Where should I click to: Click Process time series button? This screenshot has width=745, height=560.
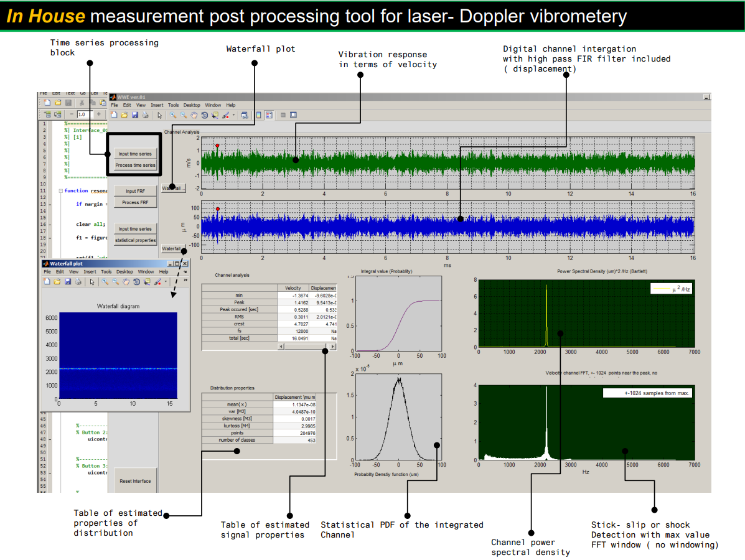(135, 165)
